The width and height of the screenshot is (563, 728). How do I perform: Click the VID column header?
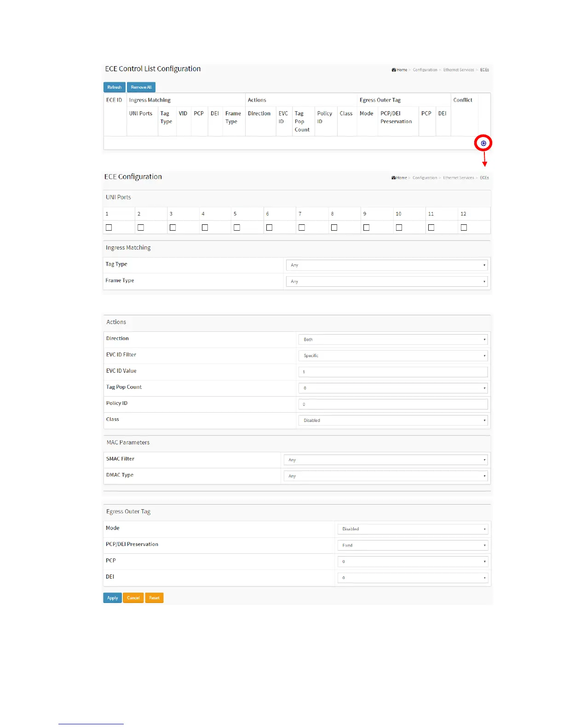[x=183, y=114]
